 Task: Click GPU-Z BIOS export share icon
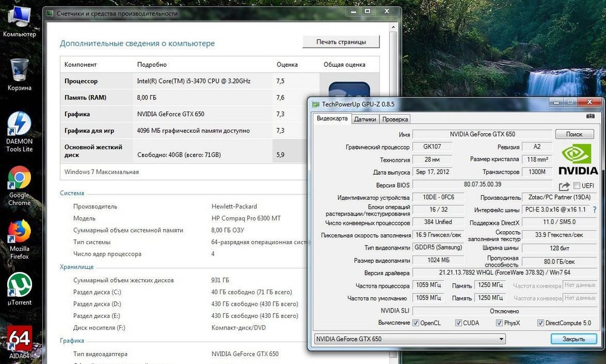click(x=564, y=187)
